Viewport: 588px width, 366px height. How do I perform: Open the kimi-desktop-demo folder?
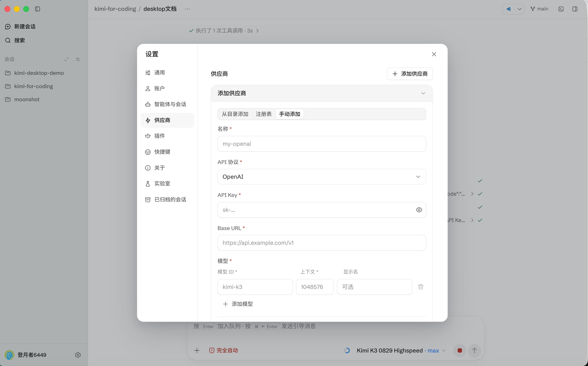click(34, 73)
